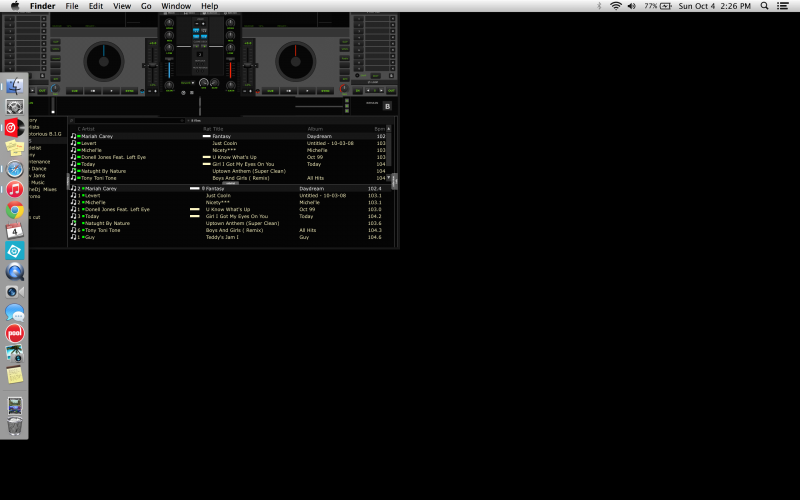
Task: Sort the track list by Album column
Action: coord(316,129)
